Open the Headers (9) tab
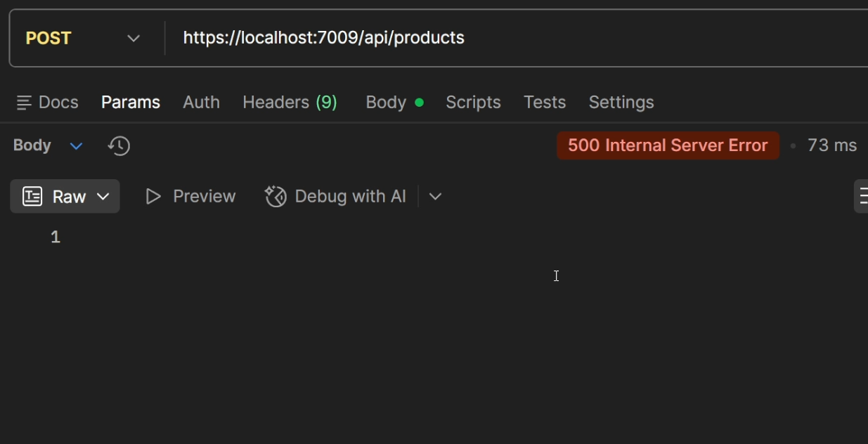Viewport: 868px width, 444px height. (x=290, y=103)
